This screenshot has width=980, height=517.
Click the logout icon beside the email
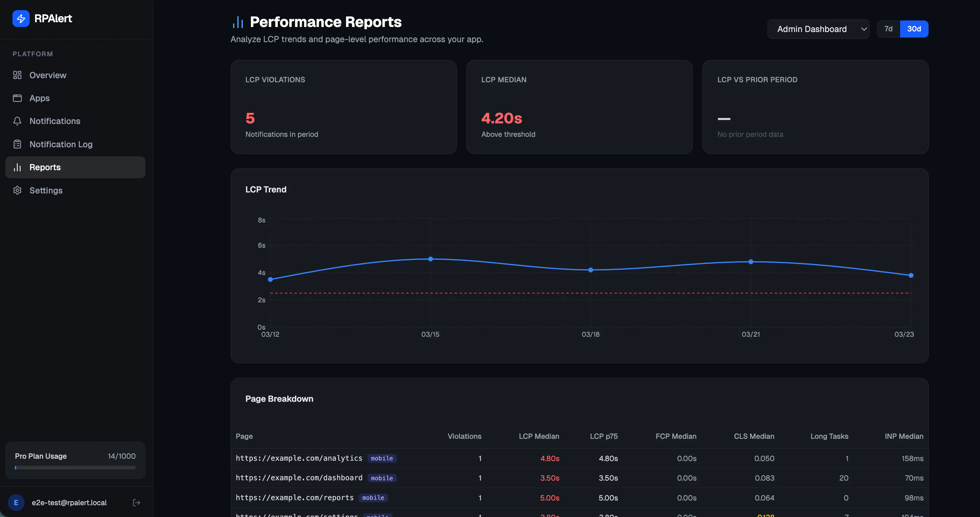[137, 503]
